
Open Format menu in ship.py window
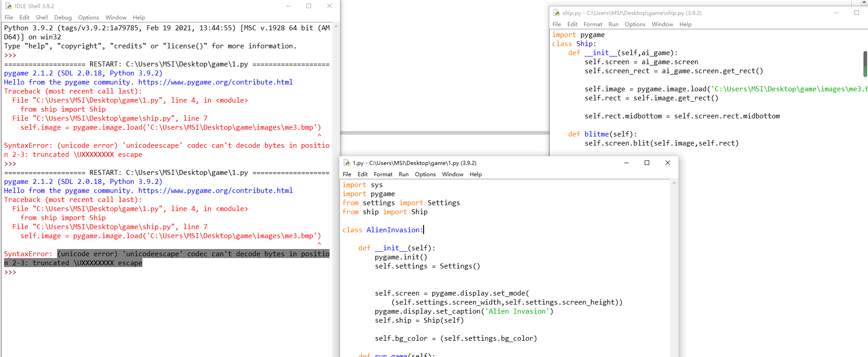click(593, 24)
